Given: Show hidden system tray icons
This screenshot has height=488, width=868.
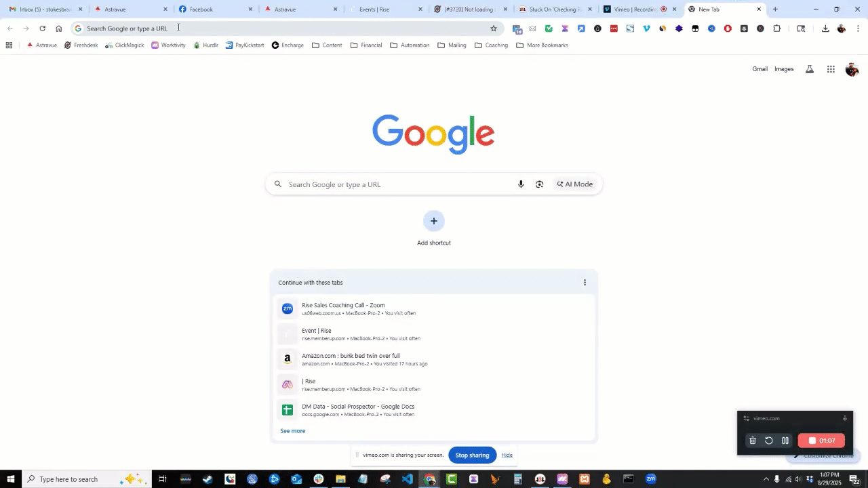Looking at the screenshot, I should coord(766,479).
